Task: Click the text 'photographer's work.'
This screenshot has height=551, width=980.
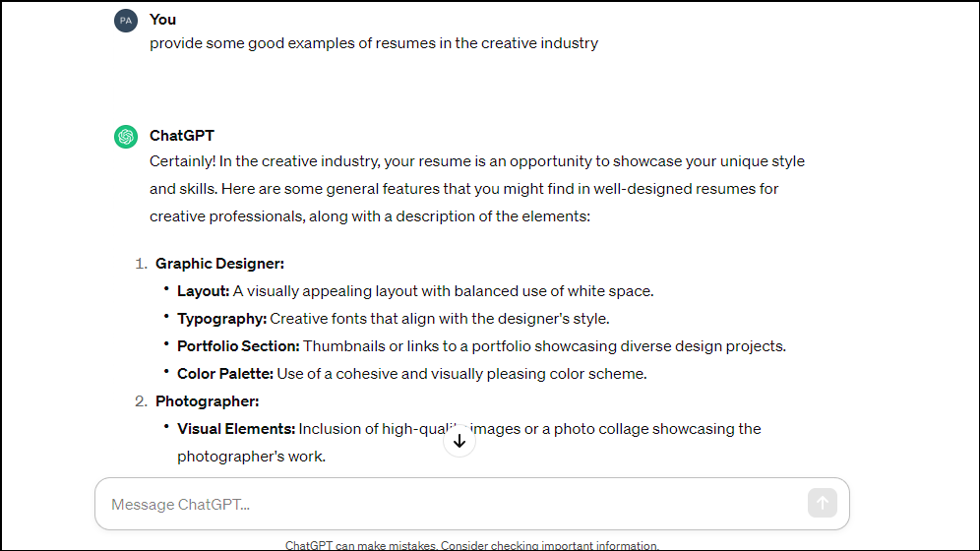Action: tap(251, 456)
